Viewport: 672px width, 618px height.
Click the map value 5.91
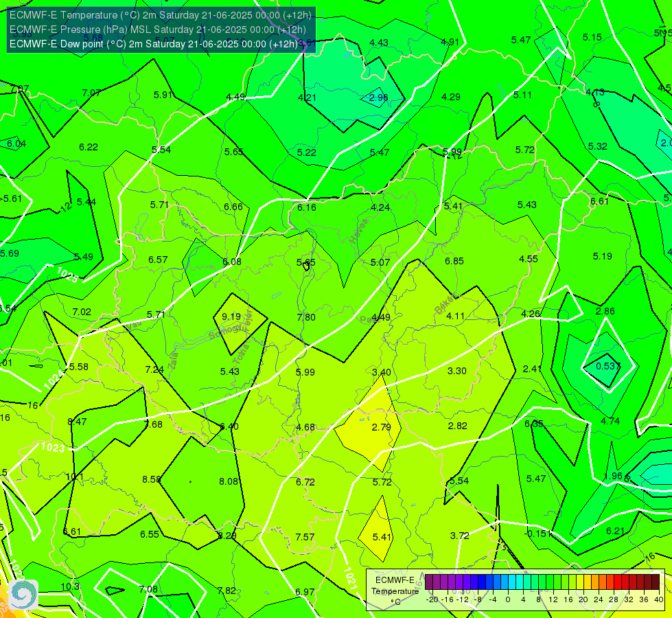[x=163, y=95]
